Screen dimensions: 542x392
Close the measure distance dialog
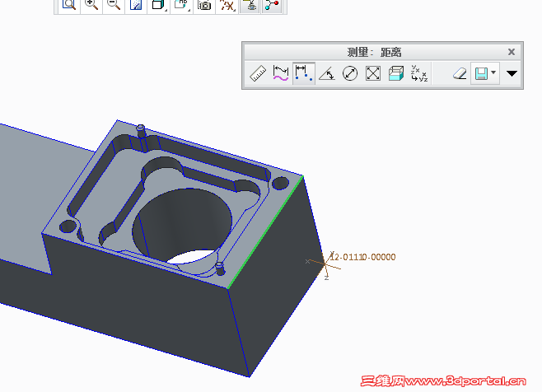click(x=512, y=52)
